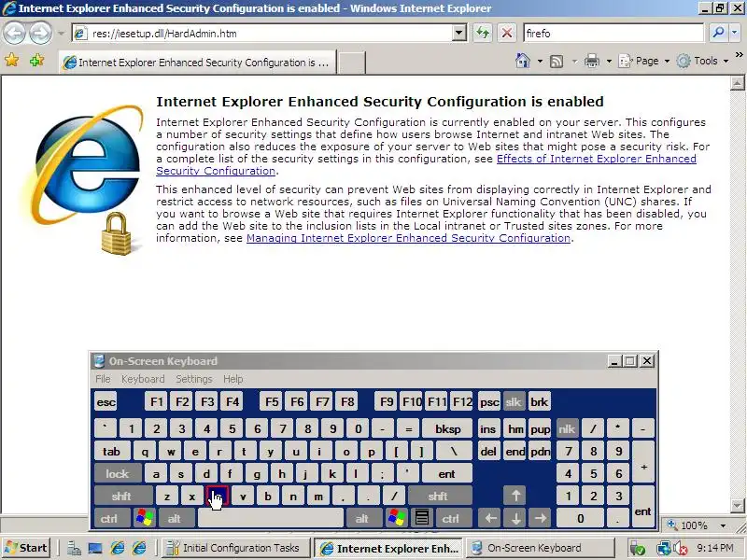Open the recent pages dropdown by the Forward arrow

pos(61,34)
